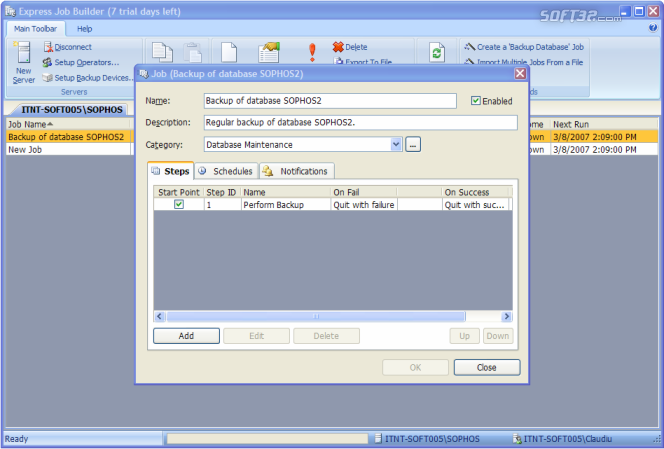664x449 pixels.
Task: Click Express Job Builder title bar icon
Action: click(10, 11)
